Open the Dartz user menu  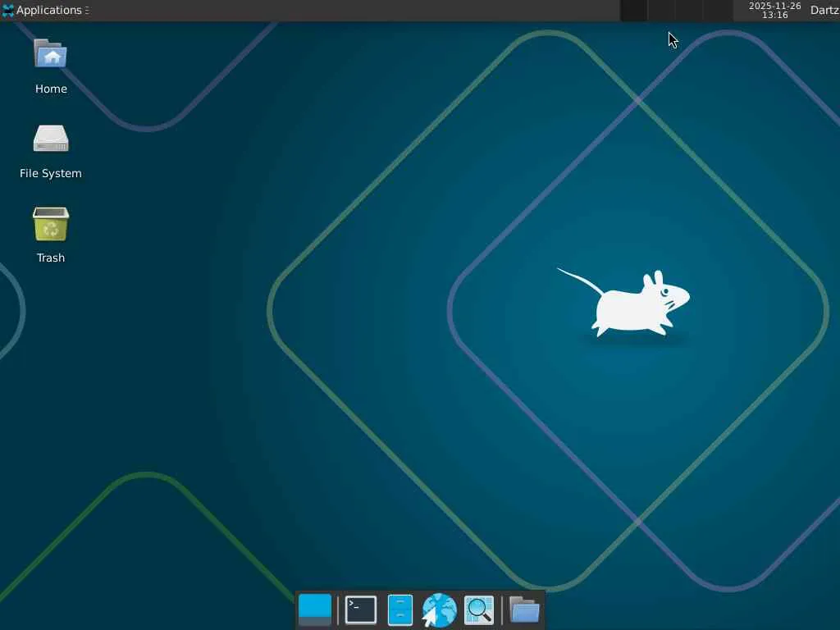pyautogui.click(x=824, y=10)
